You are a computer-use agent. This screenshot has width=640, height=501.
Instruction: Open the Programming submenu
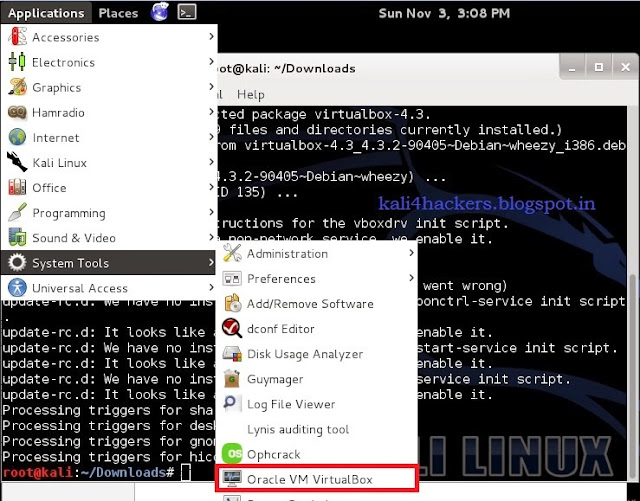click(x=109, y=213)
